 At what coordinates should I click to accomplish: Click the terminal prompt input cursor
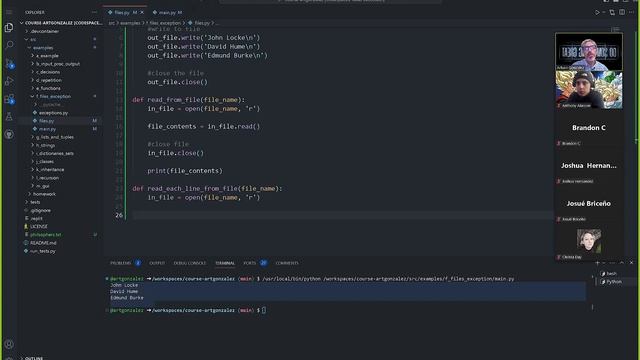click(x=264, y=310)
